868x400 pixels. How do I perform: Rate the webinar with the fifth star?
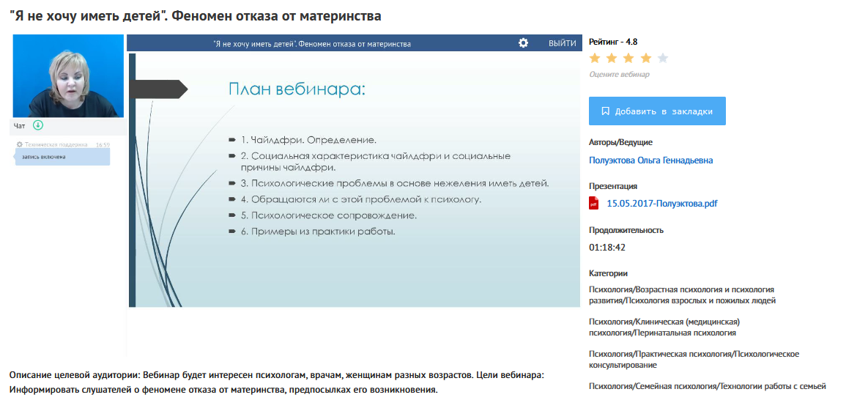663,59
